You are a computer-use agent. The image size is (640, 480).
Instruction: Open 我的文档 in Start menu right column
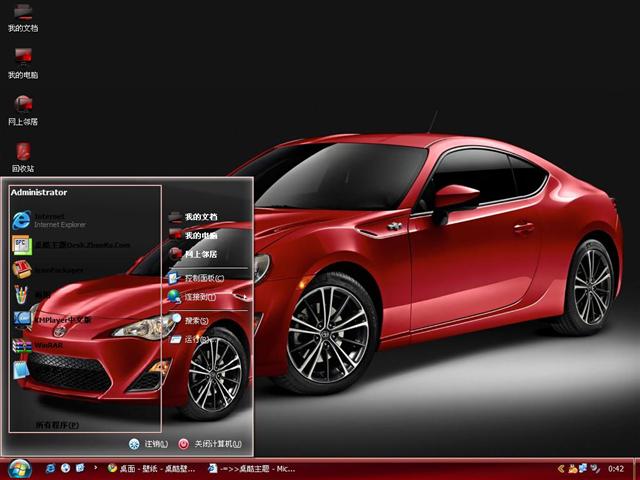(200, 216)
